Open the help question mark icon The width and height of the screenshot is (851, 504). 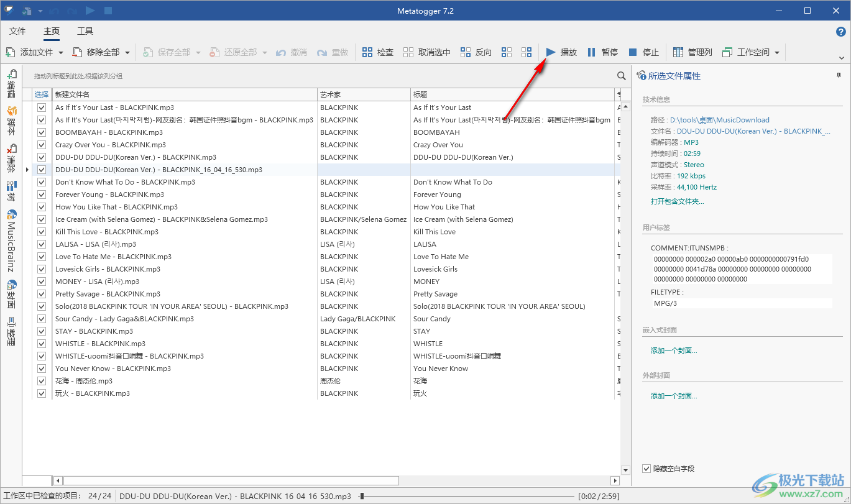tap(840, 31)
